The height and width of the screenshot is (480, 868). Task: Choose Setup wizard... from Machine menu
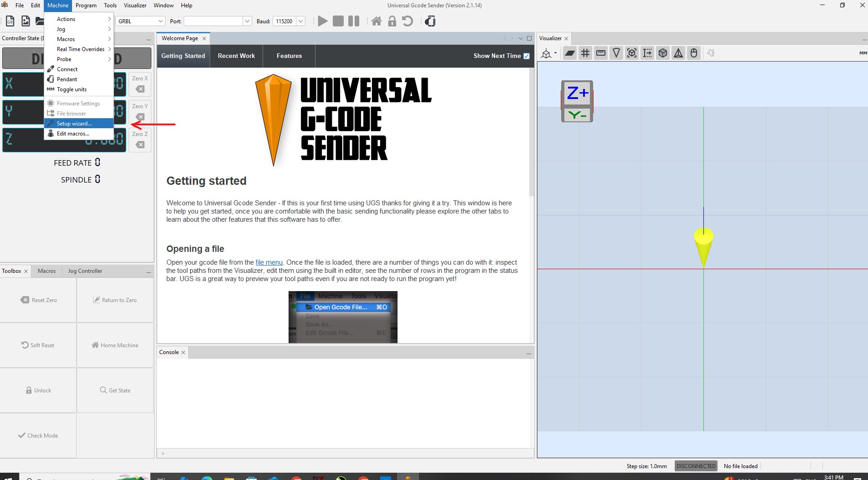[79, 124]
